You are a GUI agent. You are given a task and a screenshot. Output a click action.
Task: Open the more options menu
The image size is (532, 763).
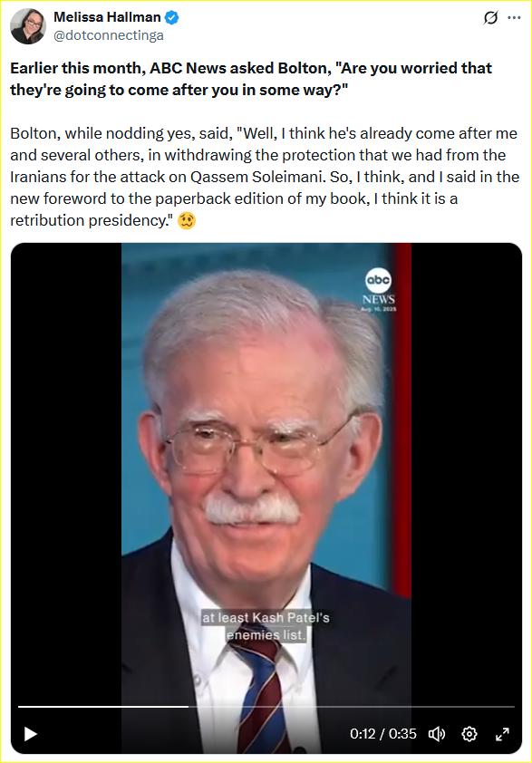tap(514, 17)
